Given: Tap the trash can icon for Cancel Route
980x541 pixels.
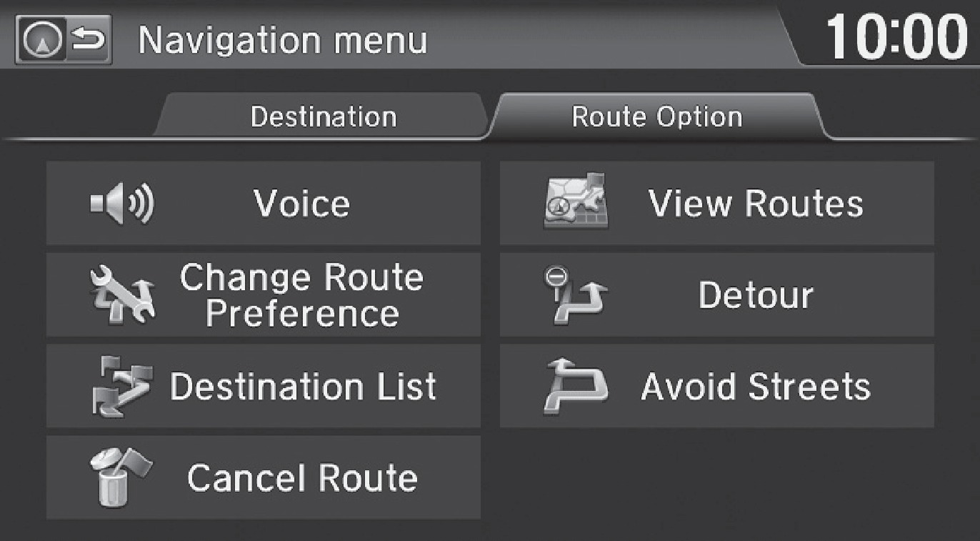Looking at the screenshot, I should pos(120,477).
